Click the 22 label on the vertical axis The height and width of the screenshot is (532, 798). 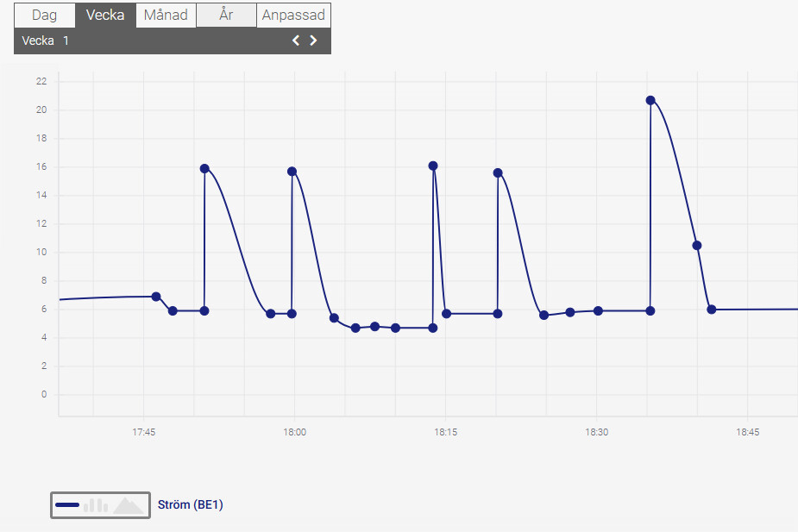(41, 81)
